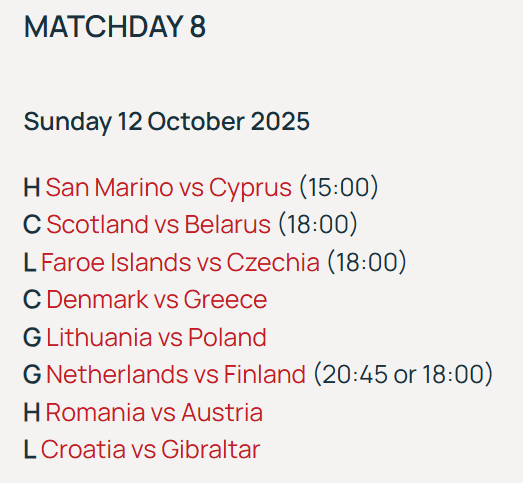Open the San Marino vs Cyprus match link
This screenshot has width=523, height=483.
point(168,187)
